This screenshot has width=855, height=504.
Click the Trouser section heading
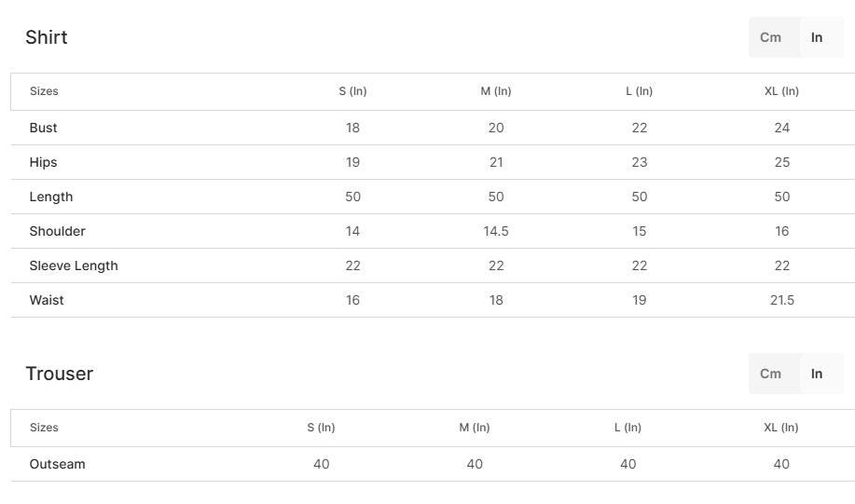pyautogui.click(x=60, y=374)
